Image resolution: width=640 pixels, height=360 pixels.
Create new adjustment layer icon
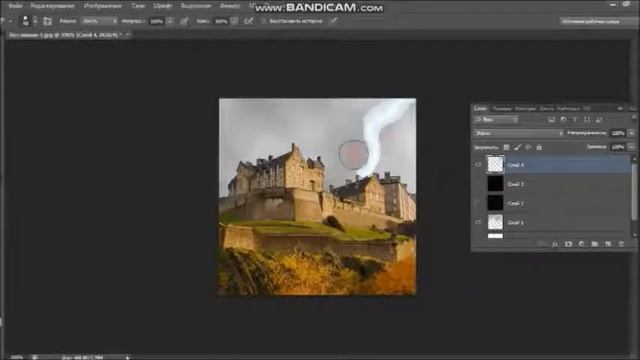click(x=581, y=244)
